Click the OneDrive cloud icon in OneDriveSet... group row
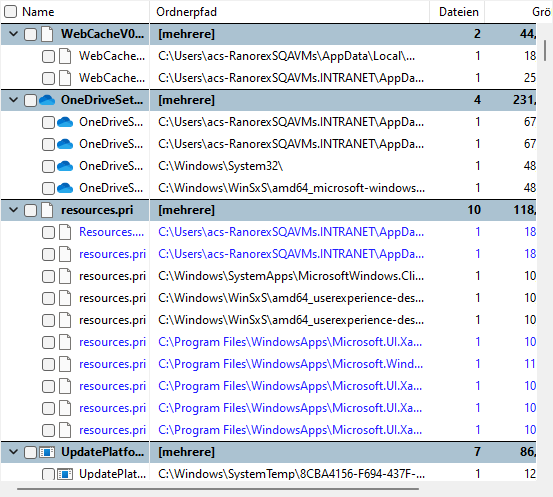Image resolution: width=553 pixels, height=497 pixels. pyautogui.click(x=47, y=100)
